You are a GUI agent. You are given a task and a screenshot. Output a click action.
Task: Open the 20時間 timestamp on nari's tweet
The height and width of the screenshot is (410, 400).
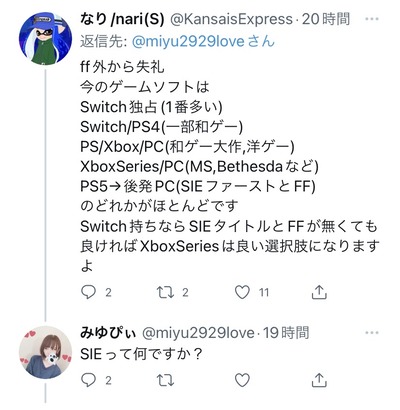pyautogui.click(x=326, y=19)
